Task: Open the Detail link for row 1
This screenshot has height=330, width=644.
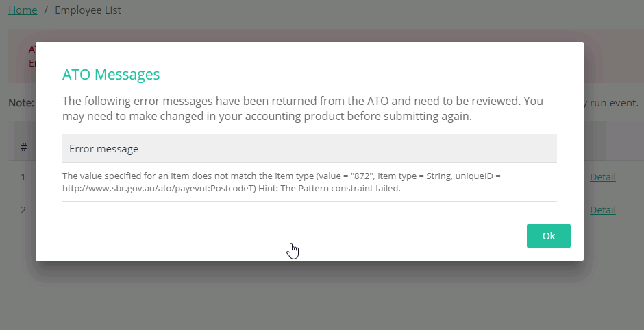Action: click(x=602, y=177)
